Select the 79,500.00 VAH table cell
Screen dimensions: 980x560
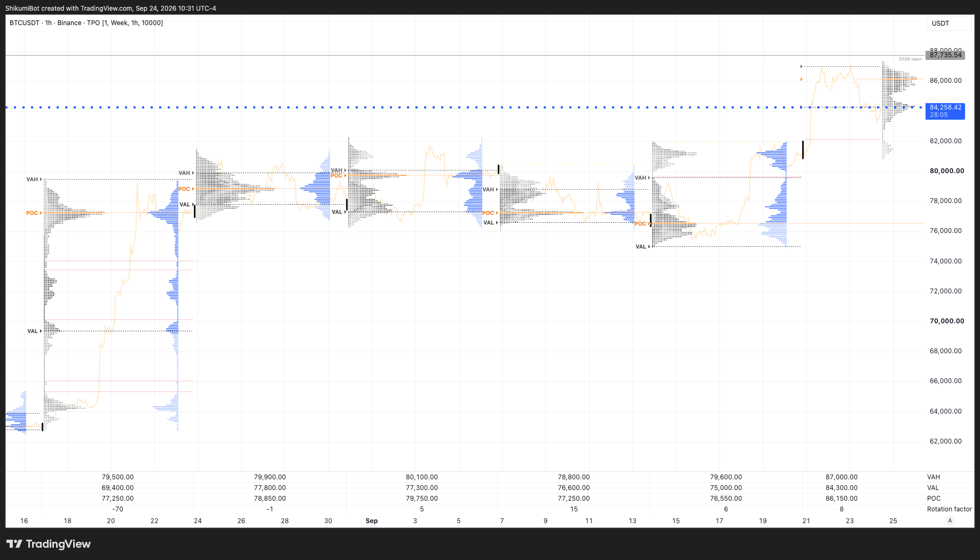pyautogui.click(x=117, y=477)
